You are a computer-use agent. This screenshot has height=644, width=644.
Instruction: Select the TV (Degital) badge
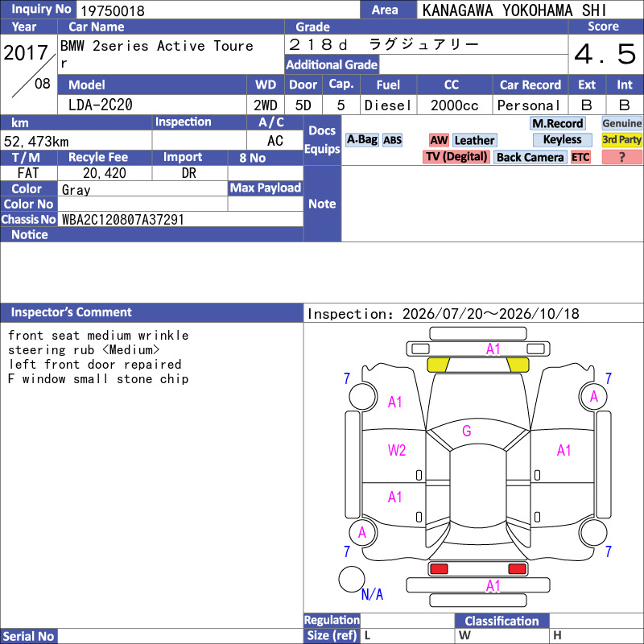coord(456,156)
